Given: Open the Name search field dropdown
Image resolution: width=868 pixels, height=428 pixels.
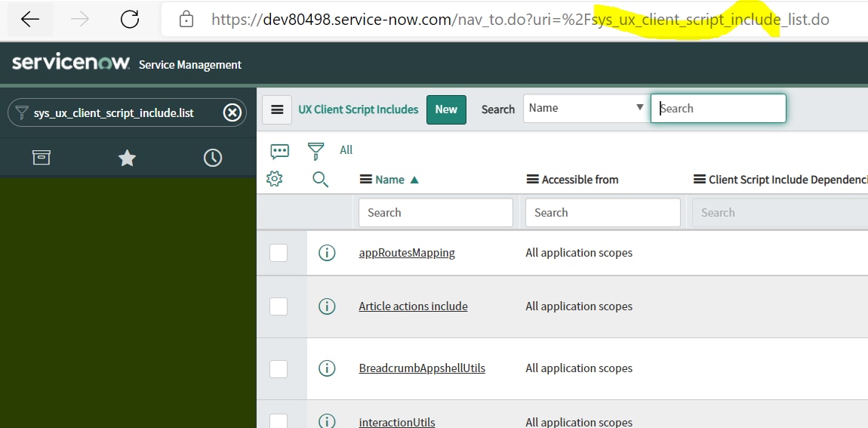Looking at the screenshot, I should [585, 108].
